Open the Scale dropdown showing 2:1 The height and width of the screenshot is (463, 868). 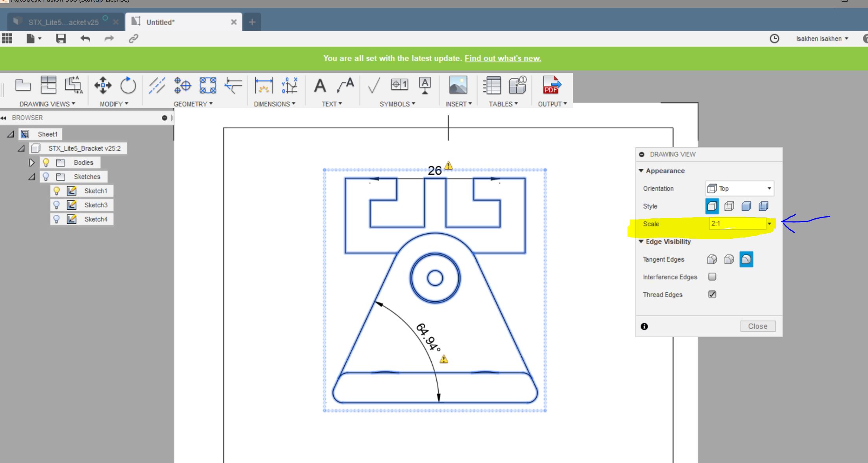(769, 224)
